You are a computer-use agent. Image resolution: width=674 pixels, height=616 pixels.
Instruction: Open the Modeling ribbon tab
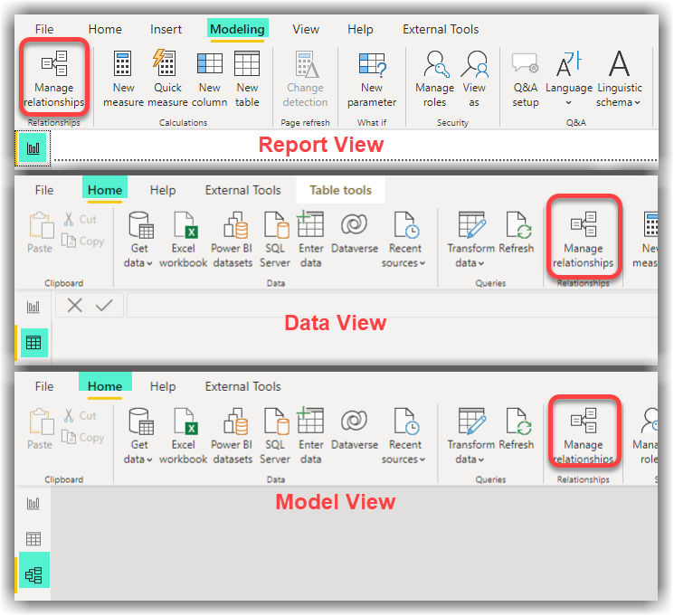point(237,29)
